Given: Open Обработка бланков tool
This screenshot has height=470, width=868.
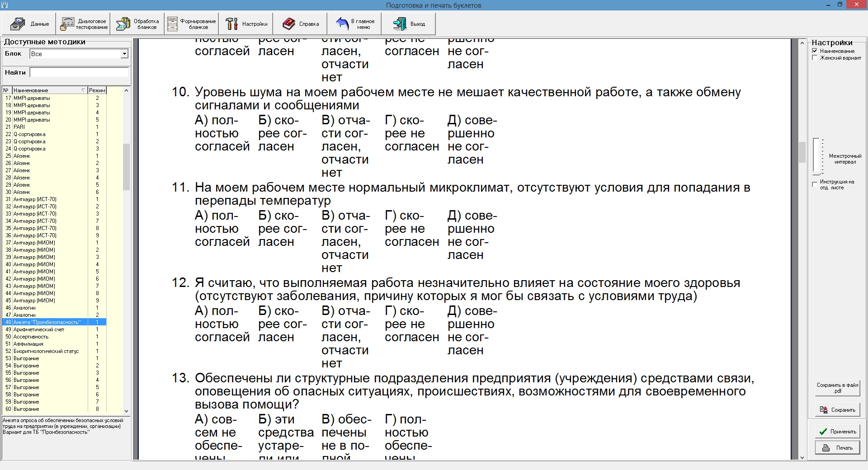Looking at the screenshot, I should pyautogui.click(x=123, y=24).
